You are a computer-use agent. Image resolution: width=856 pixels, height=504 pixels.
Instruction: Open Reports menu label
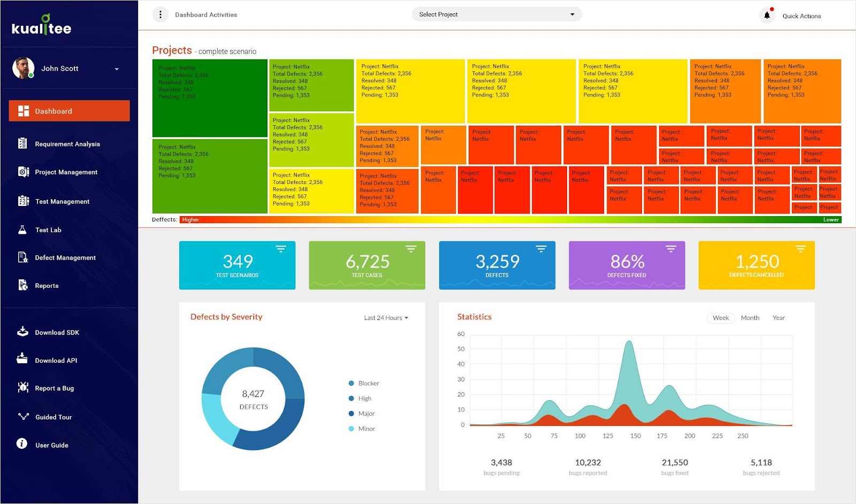click(47, 286)
